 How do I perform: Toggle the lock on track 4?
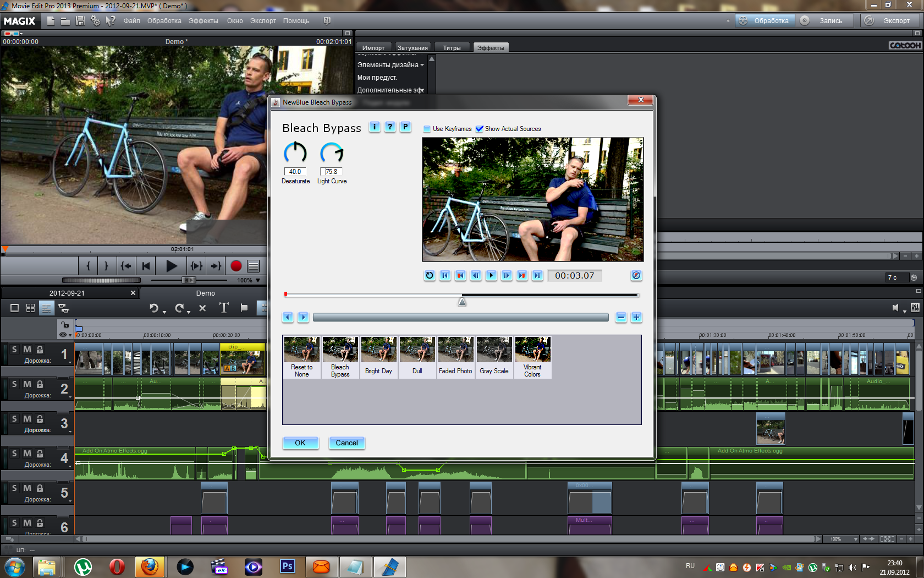[40, 454]
